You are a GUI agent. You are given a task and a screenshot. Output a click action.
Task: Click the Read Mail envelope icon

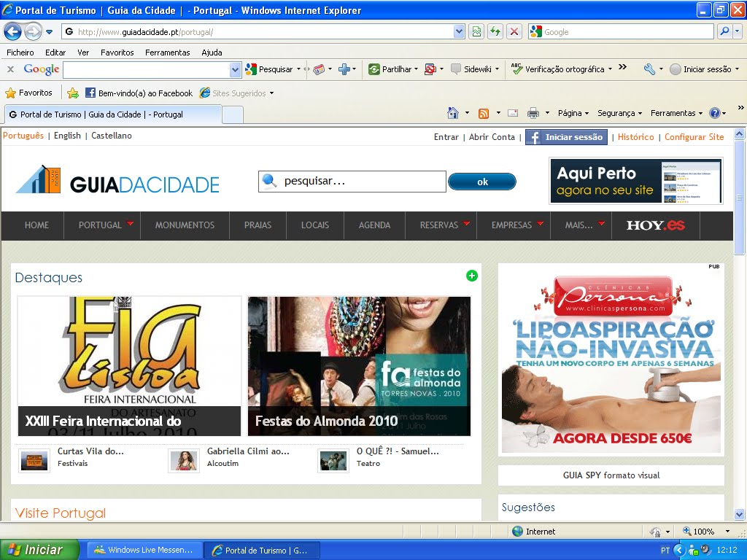pos(513,113)
